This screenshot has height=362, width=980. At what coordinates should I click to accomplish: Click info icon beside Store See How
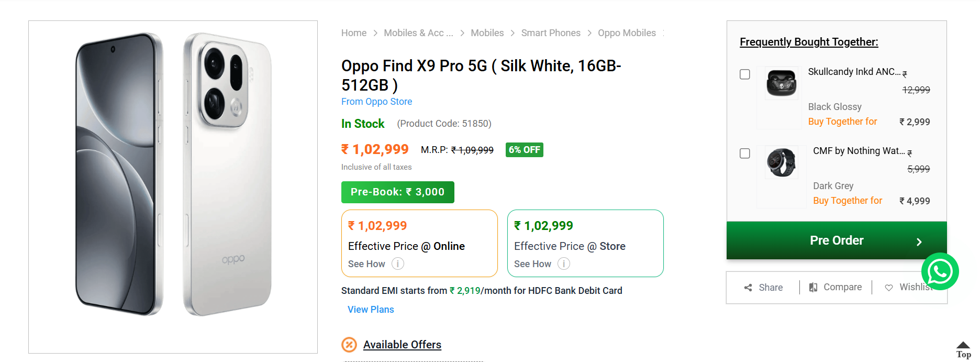click(564, 264)
